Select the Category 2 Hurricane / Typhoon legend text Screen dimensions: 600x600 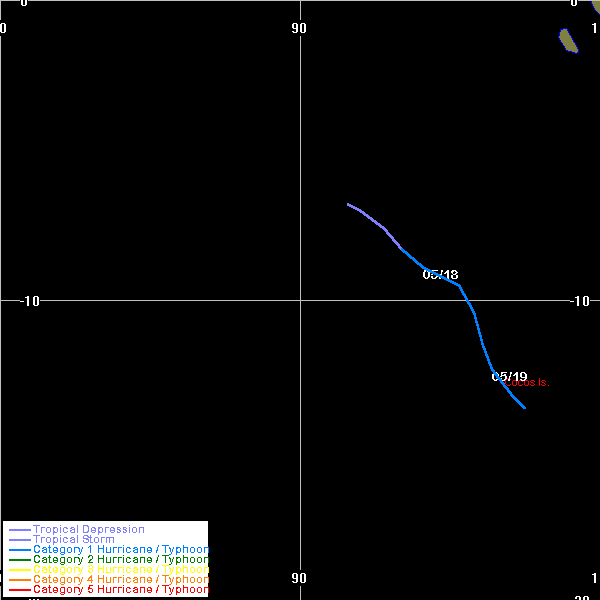pos(120,559)
